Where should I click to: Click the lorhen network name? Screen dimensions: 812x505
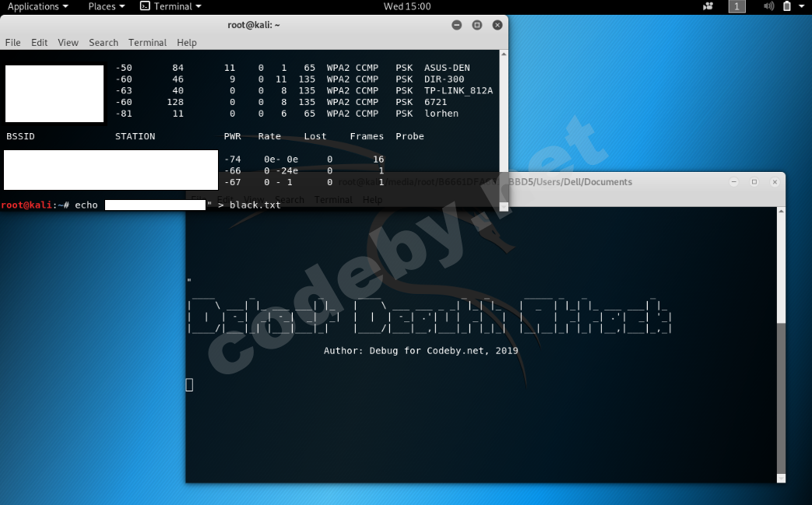(441, 114)
